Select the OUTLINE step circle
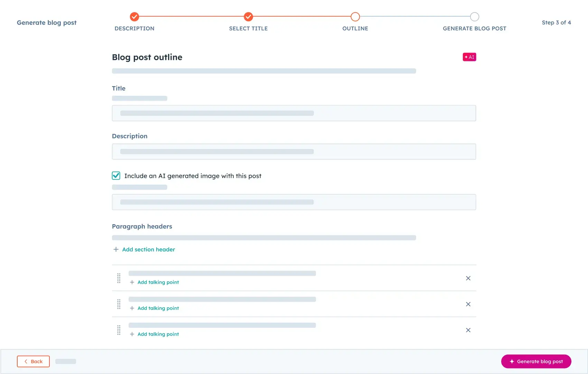588x374 pixels. pyautogui.click(x=355, y=17)
